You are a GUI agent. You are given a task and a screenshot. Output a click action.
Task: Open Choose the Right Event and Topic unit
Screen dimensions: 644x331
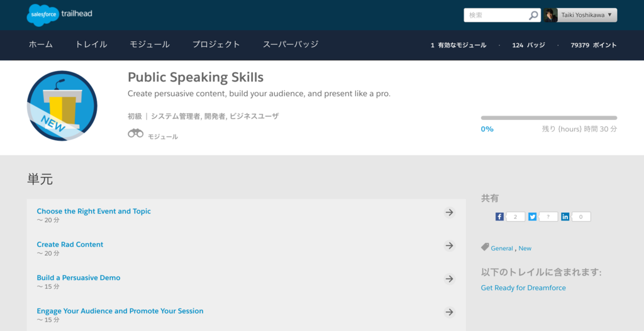tap(94, 211)
